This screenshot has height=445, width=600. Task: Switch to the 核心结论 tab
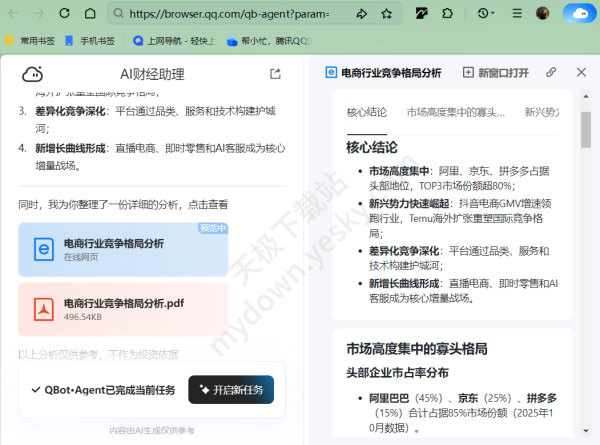(367, 112)
